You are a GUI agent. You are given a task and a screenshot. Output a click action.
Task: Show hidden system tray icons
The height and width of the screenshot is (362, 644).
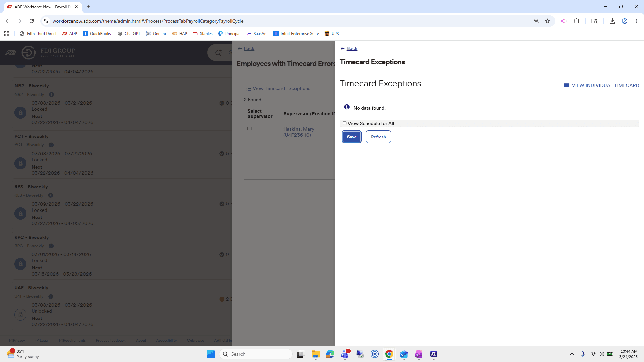point(572,354)
